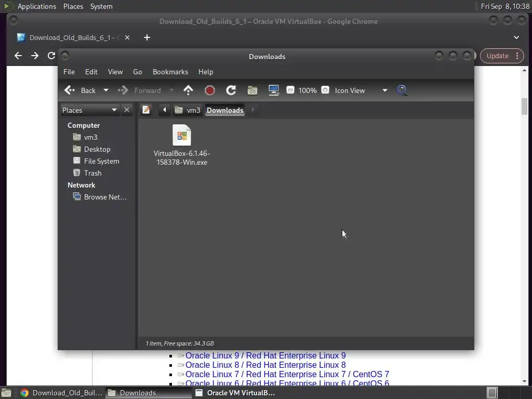Select the Download_Old_Builds_6_1 Chrome tab
This screenshot has width=532, height=399.
point(74,37)
